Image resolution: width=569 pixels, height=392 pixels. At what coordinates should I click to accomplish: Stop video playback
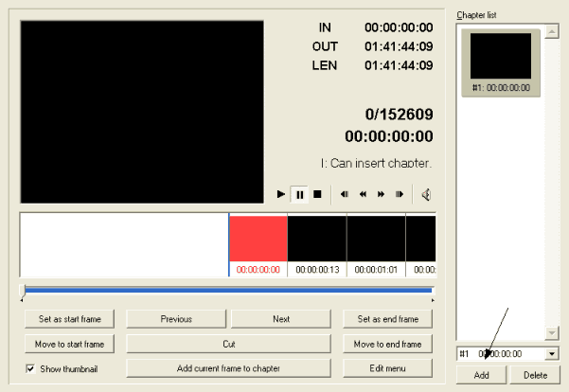click(x=317, y=194)
